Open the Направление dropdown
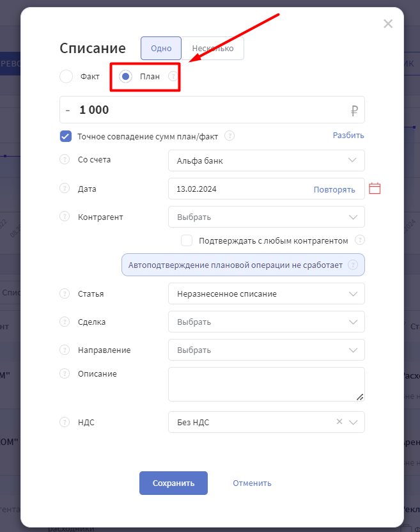The height and width of the screenshot is (532, 420). click(x=267, y=350)
